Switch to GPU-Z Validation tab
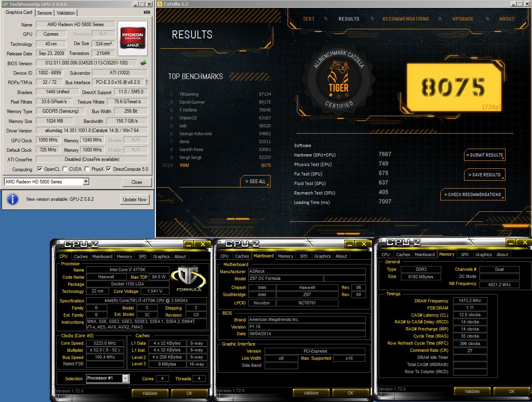The width and height of the screenshot is (532, 402). (66, 13)
